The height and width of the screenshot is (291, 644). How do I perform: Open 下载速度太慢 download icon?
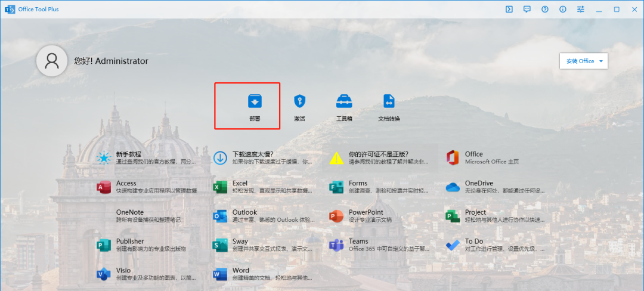pyautogui.click(x=221, y=158)
